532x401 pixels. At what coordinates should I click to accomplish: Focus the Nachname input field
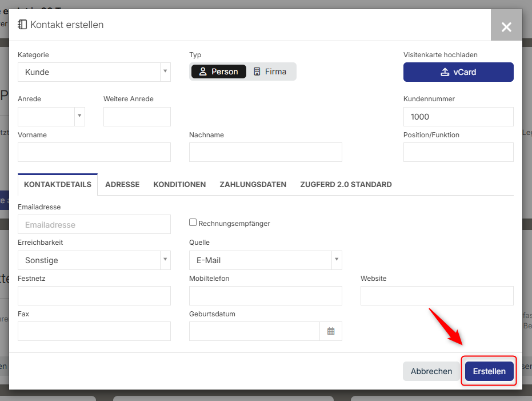coord(265,152)
